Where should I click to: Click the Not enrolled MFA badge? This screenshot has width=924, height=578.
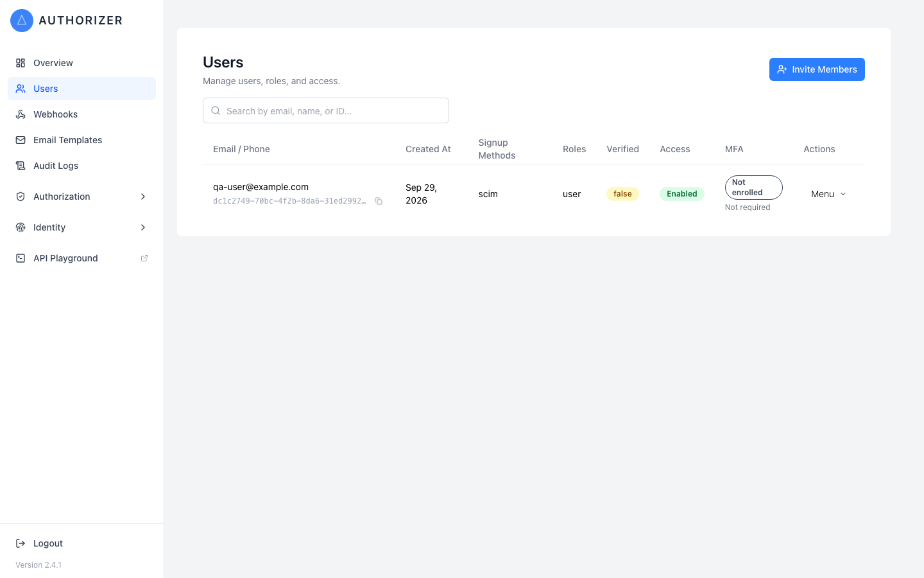pos(754,188)
